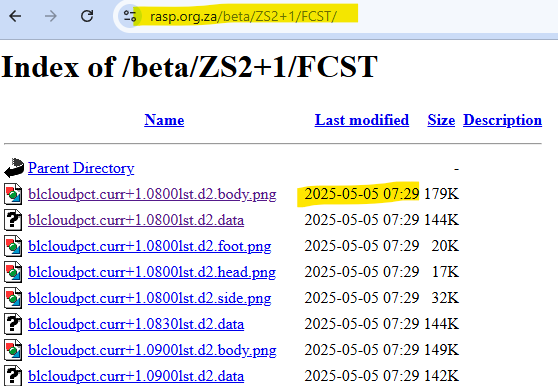
Task: Click the date in the 0800lst.d2.body.png row
Action: (x=362, y=194)
